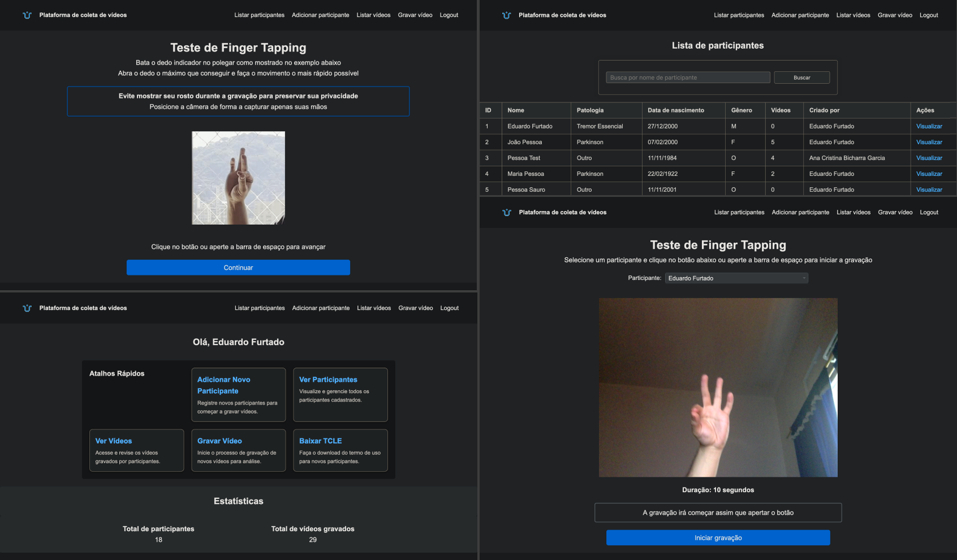Click Gravar vídeo in the dashboard page navbar
The height and width of the screenshot is (560, 957).
click(x=416, y=308)
